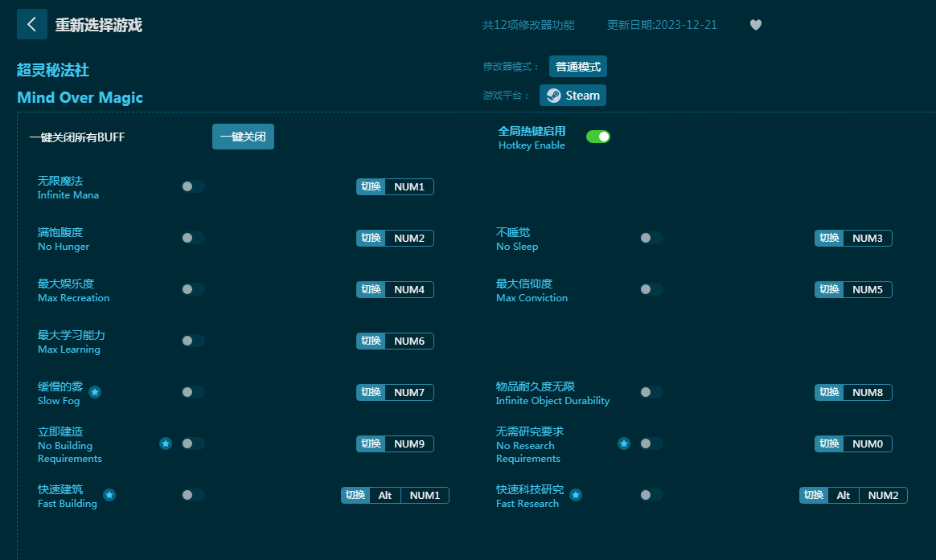
Task: Disable the global Hotkey Enable toggle
Action: 597,137
